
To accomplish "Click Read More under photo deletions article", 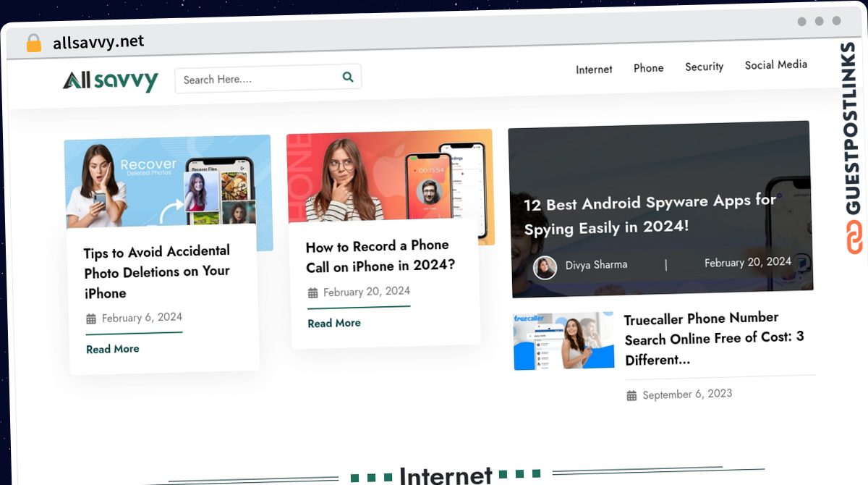I will pyautogui.click(x=113, y=349).
